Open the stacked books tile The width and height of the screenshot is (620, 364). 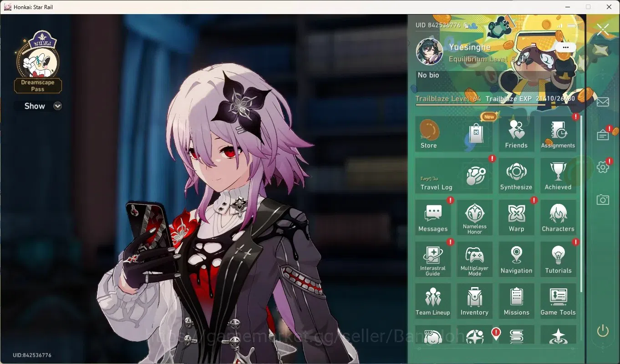click(x=516, y=335)
